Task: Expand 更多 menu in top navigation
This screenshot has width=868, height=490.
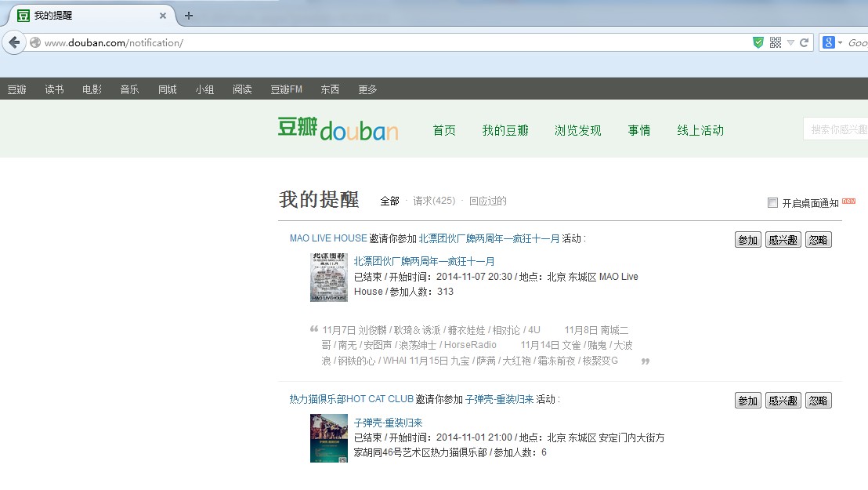Action: point(367,89)
